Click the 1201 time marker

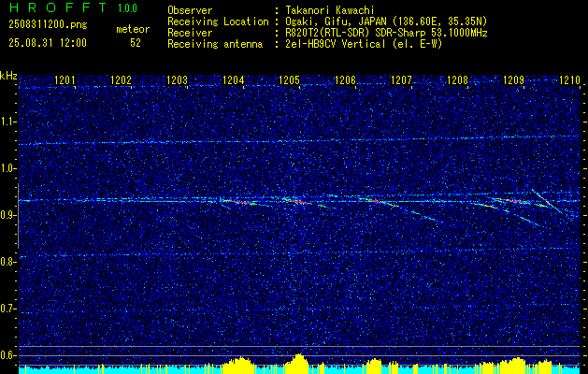[65, 79]
